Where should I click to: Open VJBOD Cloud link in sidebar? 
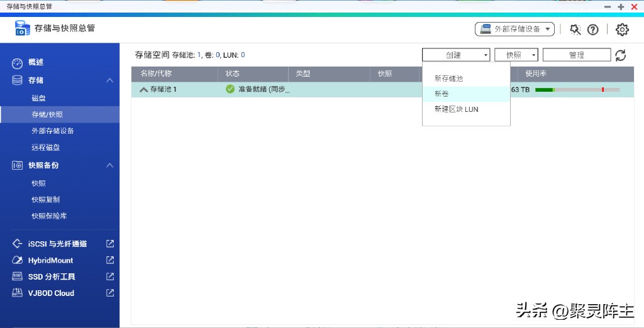point(51,293)
